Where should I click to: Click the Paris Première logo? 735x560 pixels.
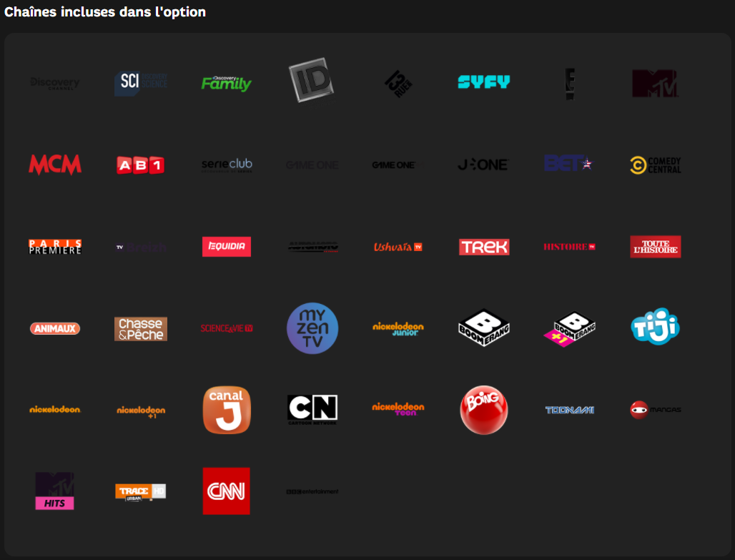tap(55, 247)
